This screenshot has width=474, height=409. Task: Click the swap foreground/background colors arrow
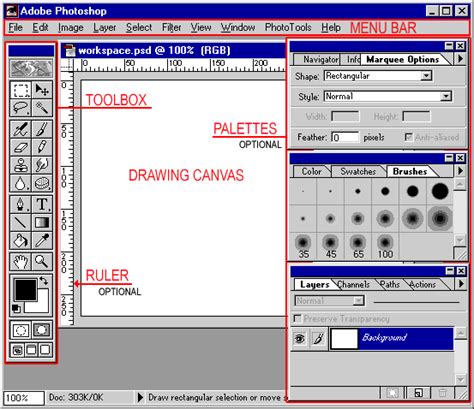click(44, 281)
